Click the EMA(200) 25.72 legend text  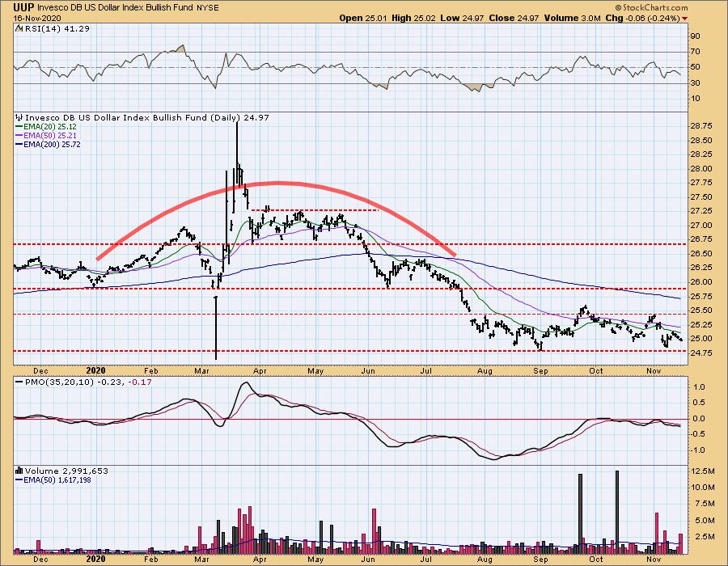pos(52,144)
